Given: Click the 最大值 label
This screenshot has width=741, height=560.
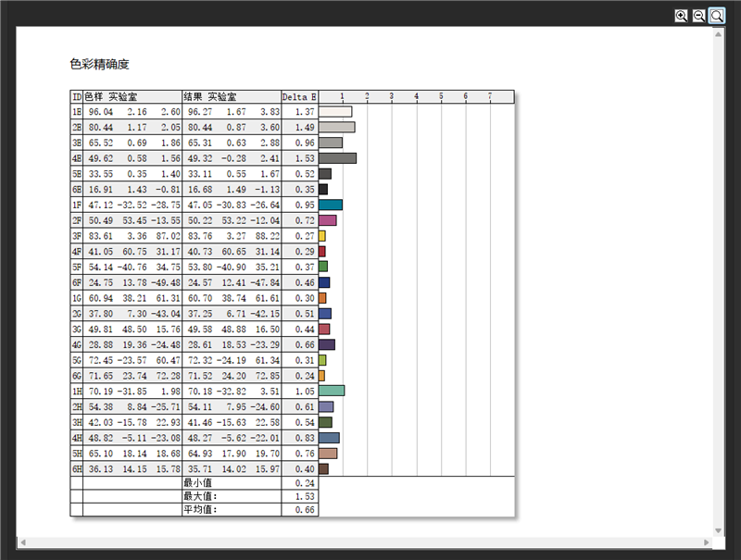Looking at the screenshot, I should pyautogui.click(x=200, y=496).
